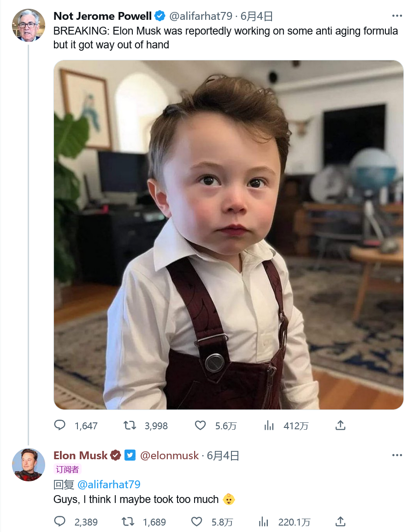Click the blue square affiliation badge by Elon Musk
The image size is (414, 532).
[130, 456]
